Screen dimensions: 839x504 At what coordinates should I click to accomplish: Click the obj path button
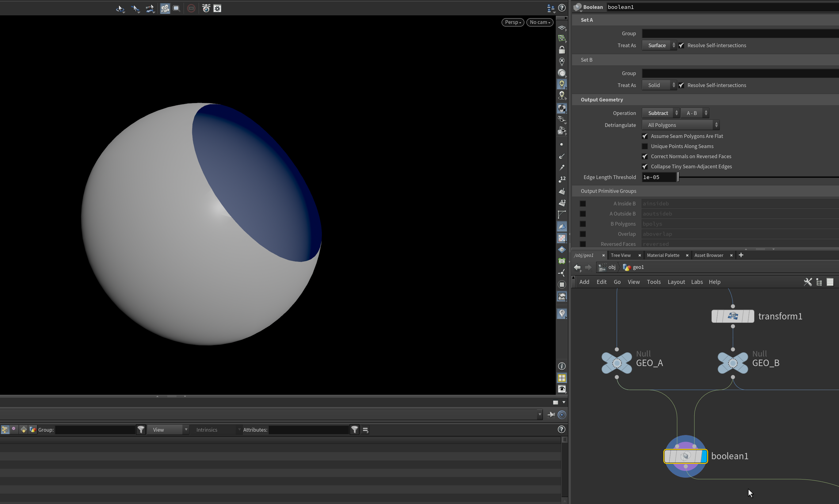tap(607, 267)
